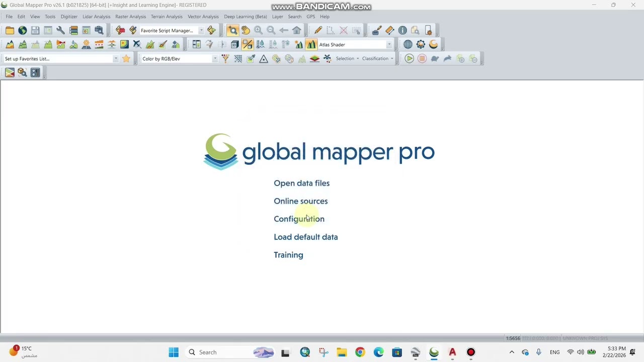This screenshot has width=644, height=362.
Task: Select the Feature Info tool
Action: (x=403, y=31)
